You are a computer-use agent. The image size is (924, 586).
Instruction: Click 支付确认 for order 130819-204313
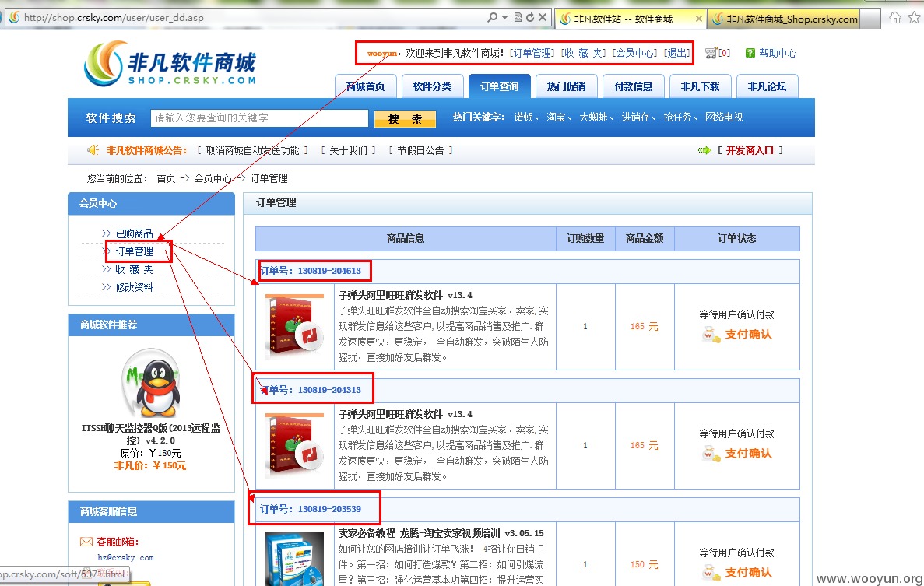click(748, 454)
